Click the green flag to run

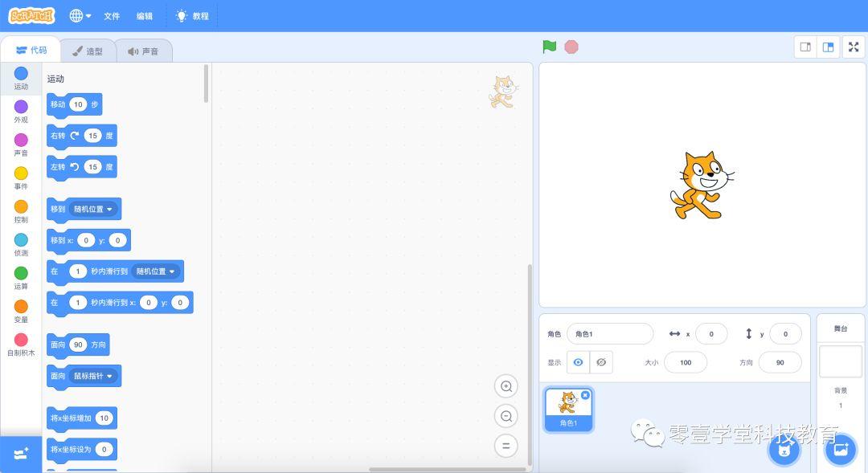click(x=549, y=47)
